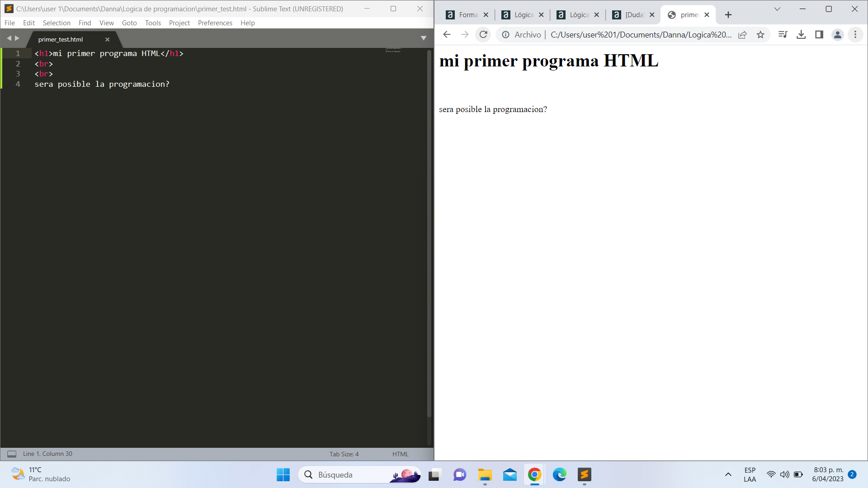The width and height of the screenshot is (868, 488).
Task: Open Chrome profile avatar
Action: 837,35
